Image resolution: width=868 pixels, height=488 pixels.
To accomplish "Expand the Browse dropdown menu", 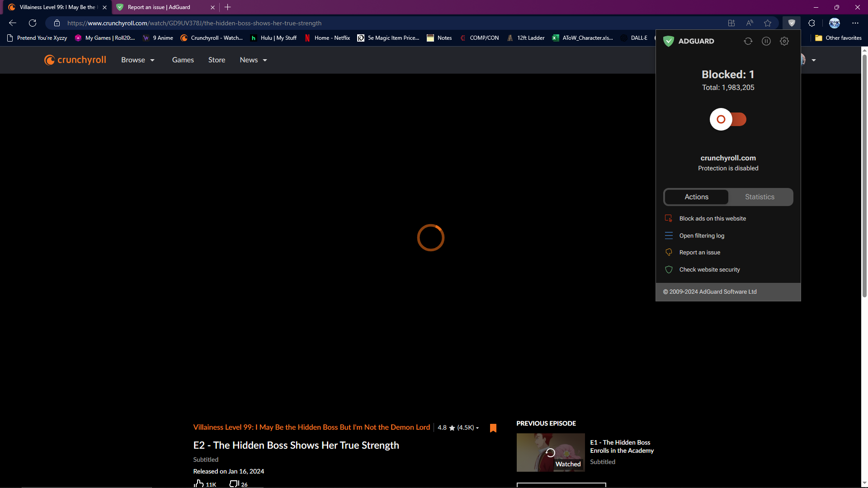I will click(138, 60).
